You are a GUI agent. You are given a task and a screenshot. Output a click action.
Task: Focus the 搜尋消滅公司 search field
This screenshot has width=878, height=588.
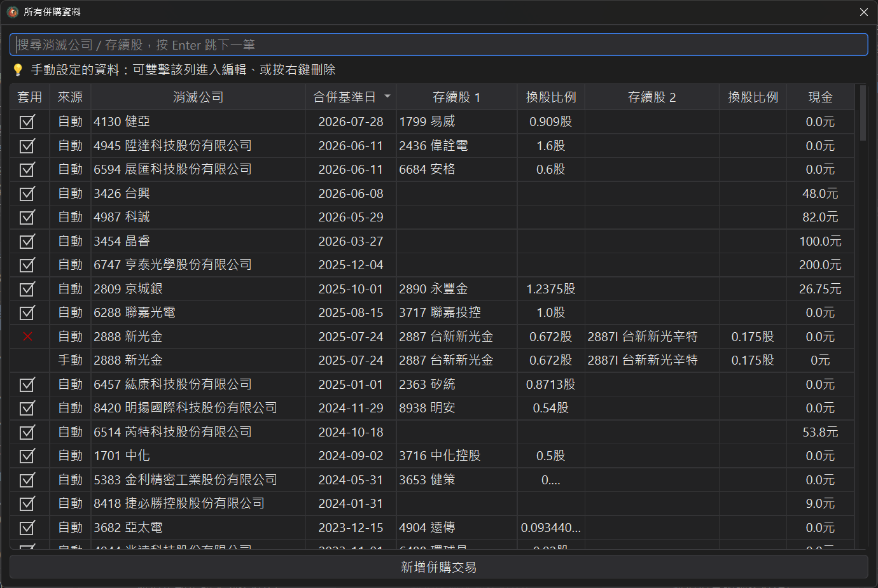coord(439,45)
